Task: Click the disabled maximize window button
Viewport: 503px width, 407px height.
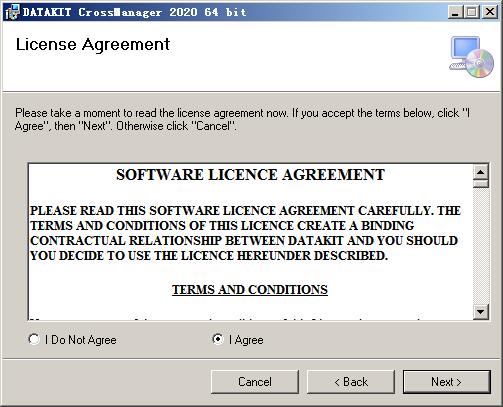Action: pyautogui.click(x=472, y=12)
